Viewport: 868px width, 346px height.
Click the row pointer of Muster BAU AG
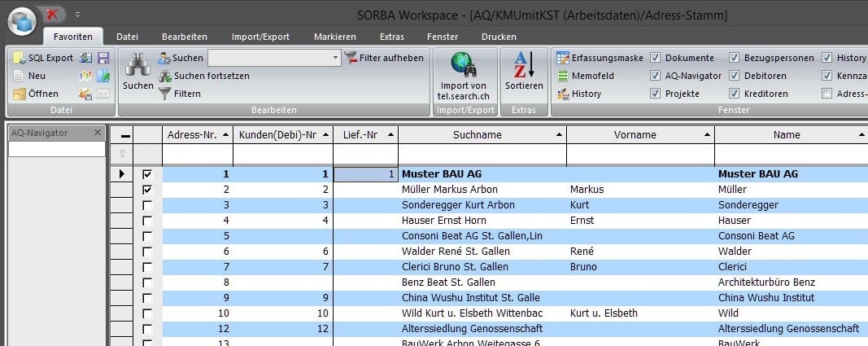click(122, 174)
